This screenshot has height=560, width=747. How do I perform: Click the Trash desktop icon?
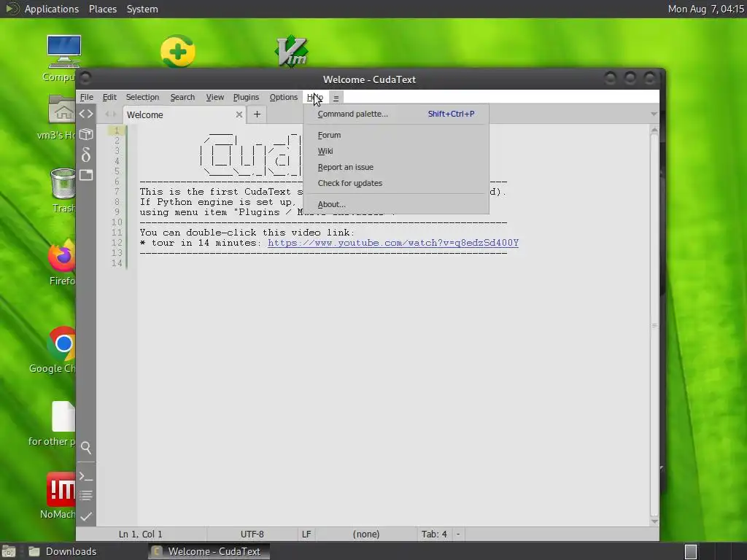(x=63, y=183)
